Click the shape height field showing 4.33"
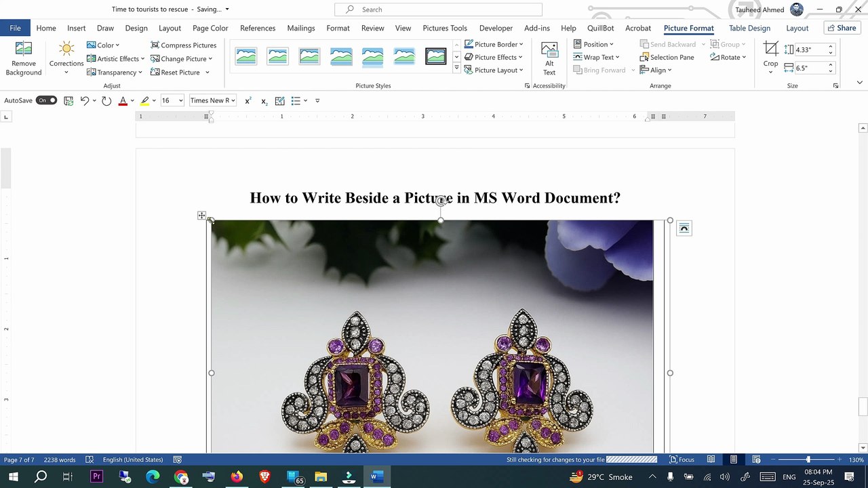Screen dimensions: 868x488 (x=811, y=49)
